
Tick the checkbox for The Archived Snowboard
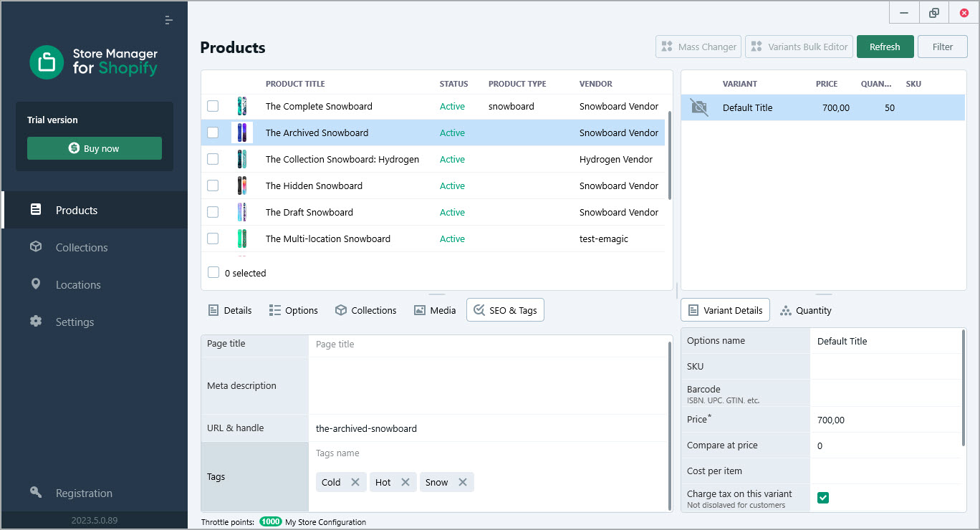213,132
